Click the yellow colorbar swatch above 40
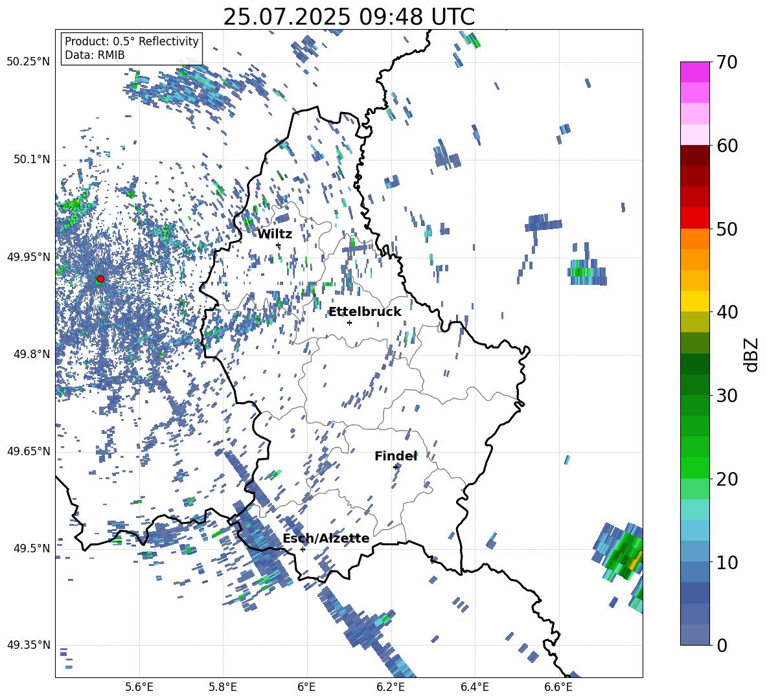This screenshot has width=767, height=700. [694, 301]
